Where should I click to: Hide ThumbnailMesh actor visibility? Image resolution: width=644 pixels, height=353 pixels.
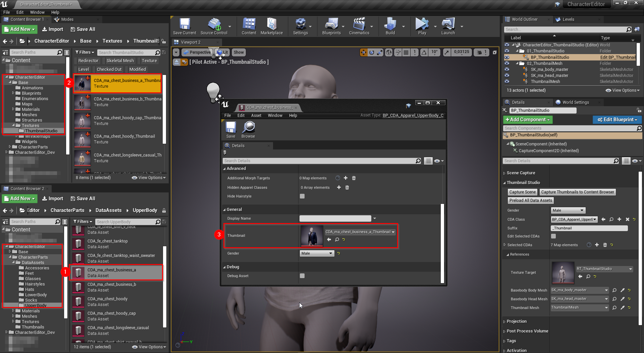507,81
